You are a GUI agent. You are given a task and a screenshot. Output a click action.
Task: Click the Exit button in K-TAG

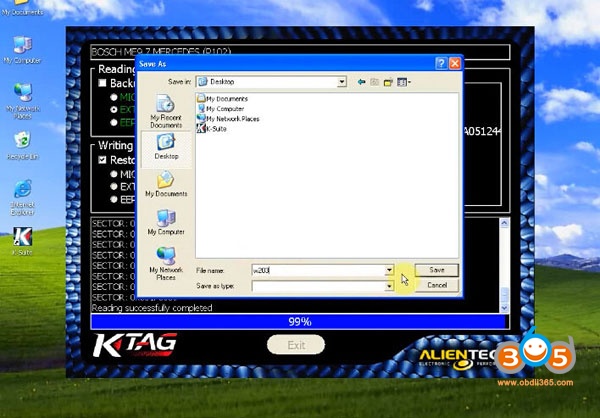click(x=296, y=345)
